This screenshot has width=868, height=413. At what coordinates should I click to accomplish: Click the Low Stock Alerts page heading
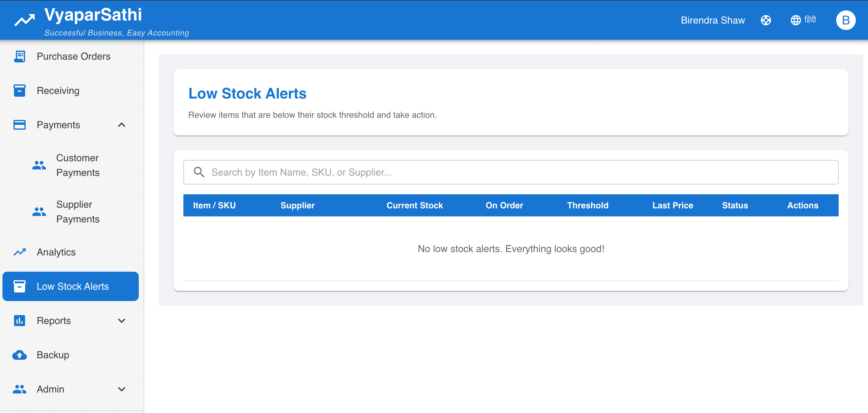coord(247,93)
